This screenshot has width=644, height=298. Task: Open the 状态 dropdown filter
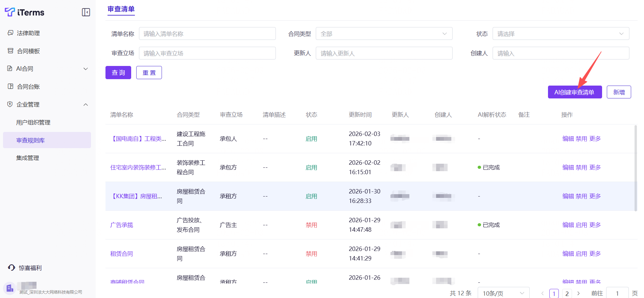click(560, 34)
